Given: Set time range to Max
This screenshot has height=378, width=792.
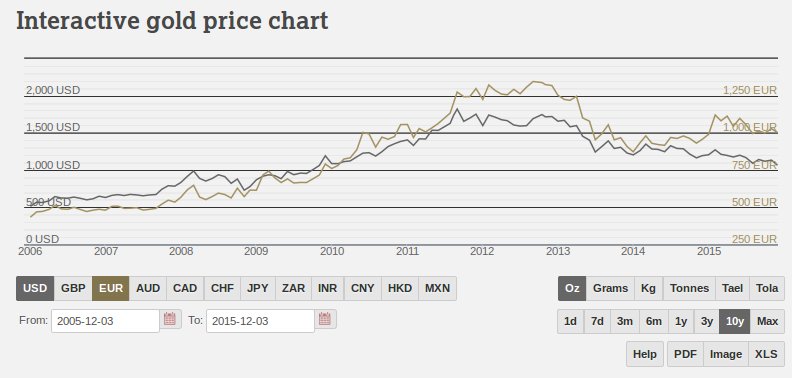Looking at the screenshot, I should pyautogui.click(x=767, y=321).
